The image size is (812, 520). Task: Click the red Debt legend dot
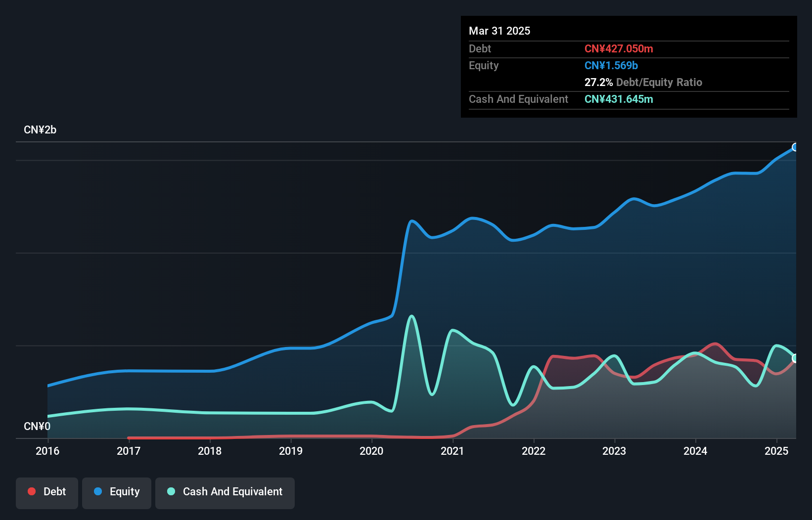(x=32, y=491)
